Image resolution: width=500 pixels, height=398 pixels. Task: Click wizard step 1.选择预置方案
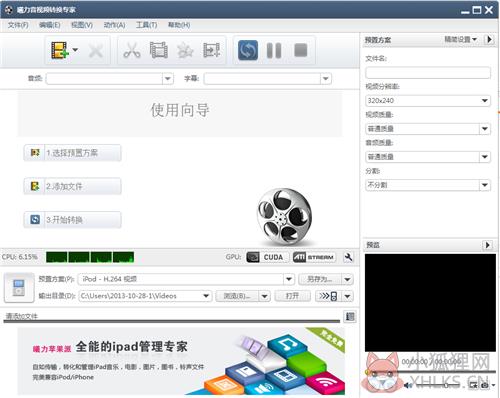[x=72, y=153]
